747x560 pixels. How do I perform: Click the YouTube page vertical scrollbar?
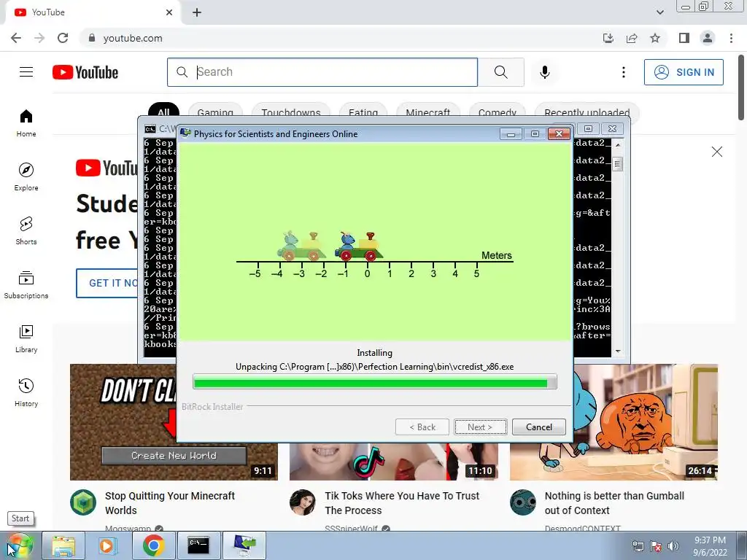pos(741,88)
